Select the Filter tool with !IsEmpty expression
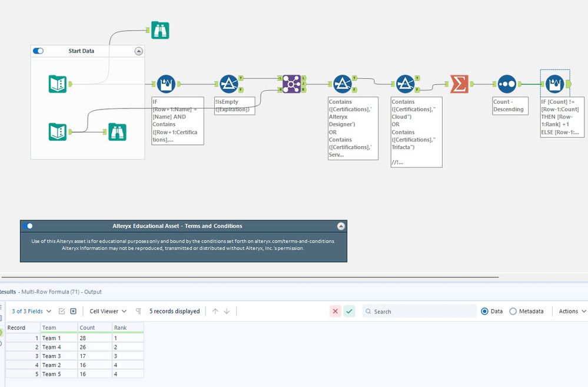The image size is (588, 387). tap(229, 84)
